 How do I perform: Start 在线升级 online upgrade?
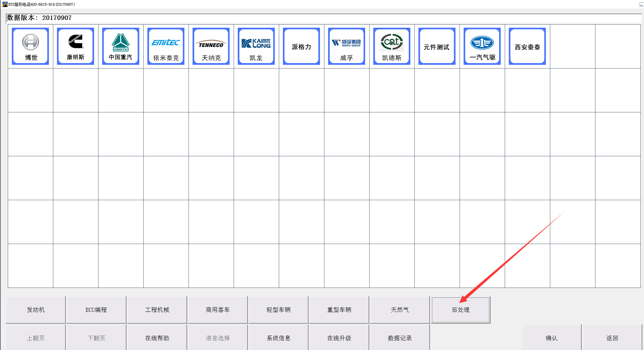339,338
